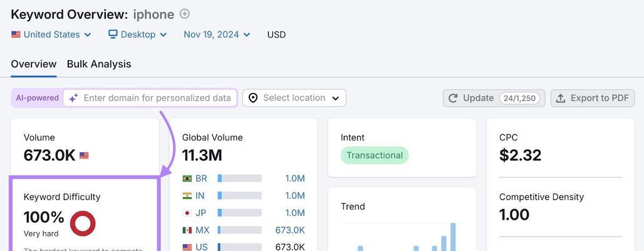Image resolution: width=644 pixels, height=251 pixels.
Task: Click the USD currency label
Action: point(276,35)
